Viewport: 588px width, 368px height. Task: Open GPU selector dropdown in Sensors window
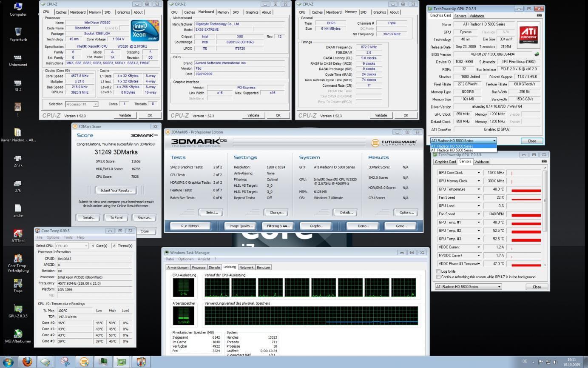pos(468,287)
